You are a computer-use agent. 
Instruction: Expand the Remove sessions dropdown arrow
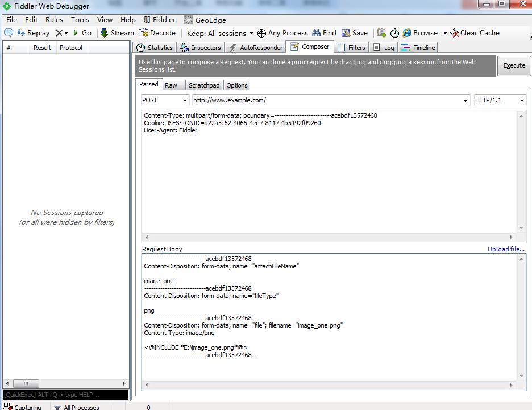(66, 33)
